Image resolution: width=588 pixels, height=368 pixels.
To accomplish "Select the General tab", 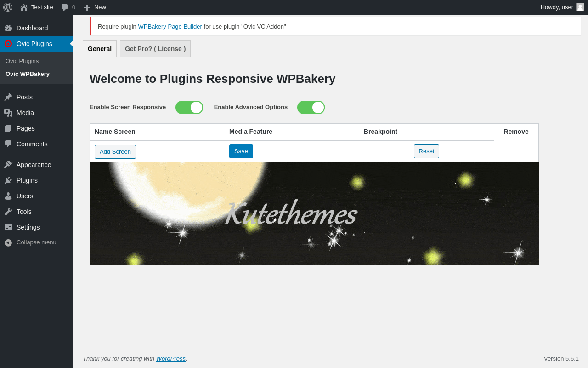I will pyautogui.click(x=100, y=49).
